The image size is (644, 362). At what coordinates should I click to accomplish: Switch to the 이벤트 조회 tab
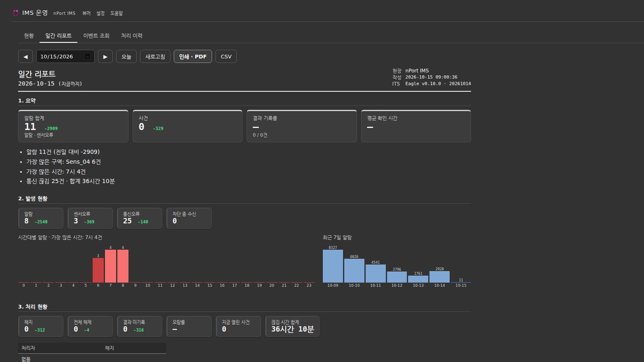96,36
